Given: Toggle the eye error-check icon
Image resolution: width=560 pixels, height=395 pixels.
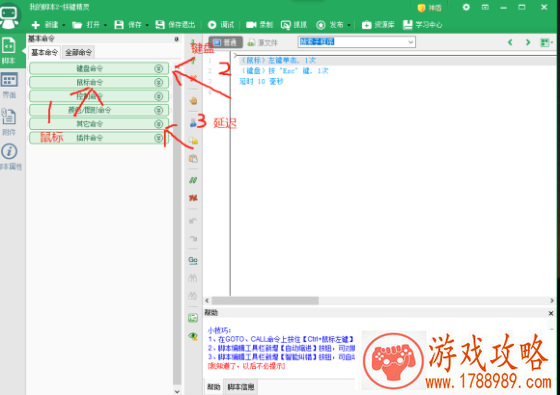Looking at the screenshot, I should 193,336.
